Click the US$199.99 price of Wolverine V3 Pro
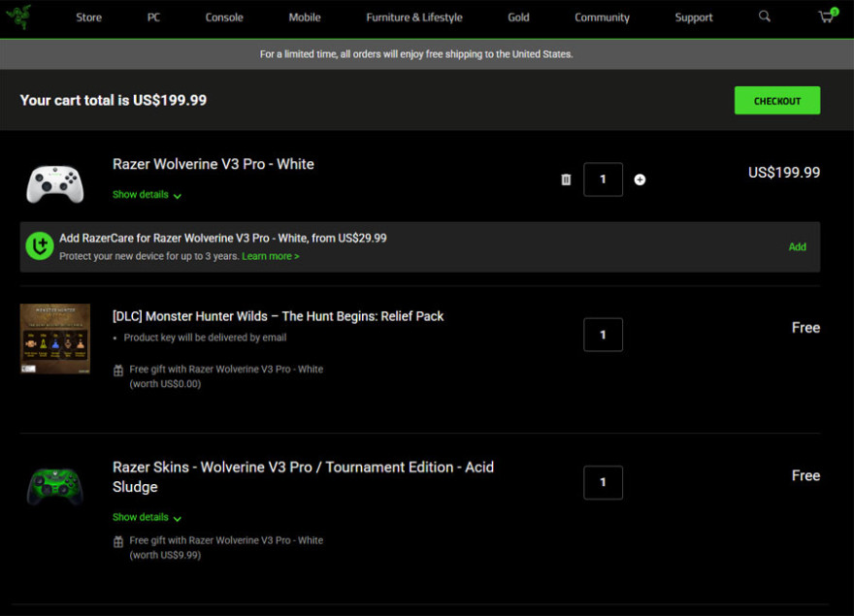This screenshot has width=854, height=616. (x=784, y=173)
